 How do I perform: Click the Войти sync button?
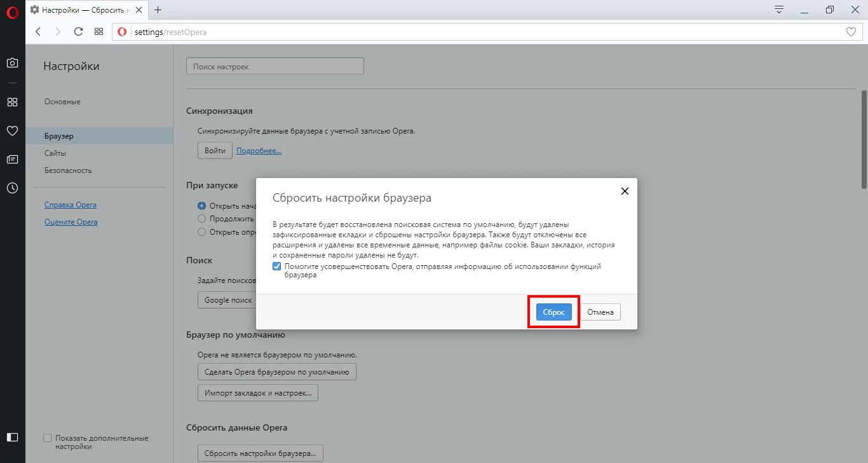pos(215,151)
